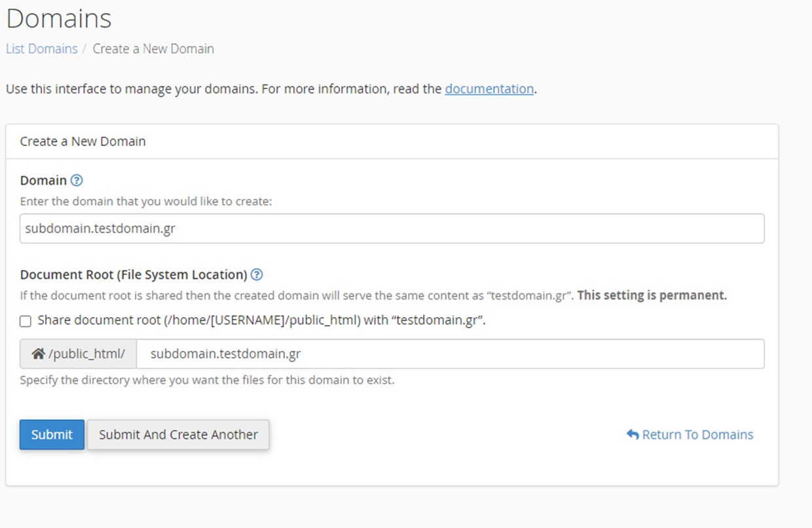
Task: Focus the Domain name input field
Action: coord(392,229)
